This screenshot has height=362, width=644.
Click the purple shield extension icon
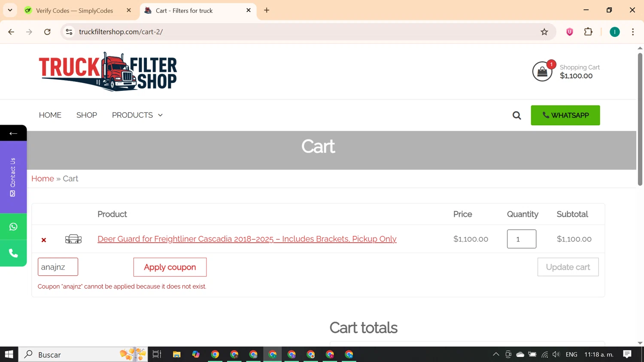570,32
